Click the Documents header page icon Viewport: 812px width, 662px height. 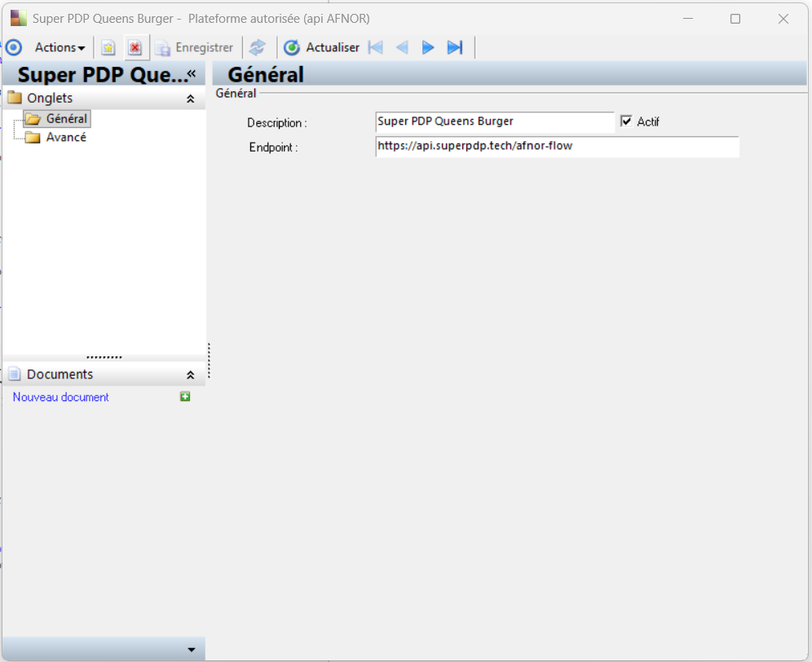click(15, 373)
